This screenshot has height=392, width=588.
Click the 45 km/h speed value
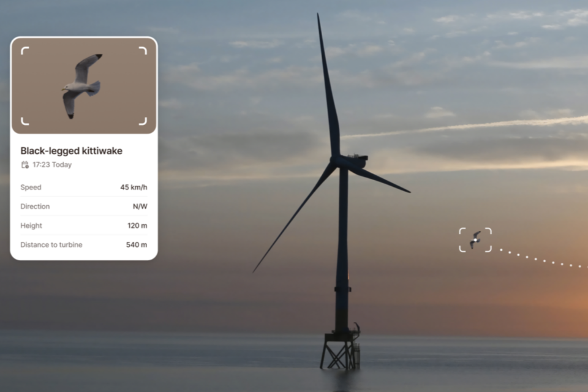pyautogui.click(x=134, y=187)
